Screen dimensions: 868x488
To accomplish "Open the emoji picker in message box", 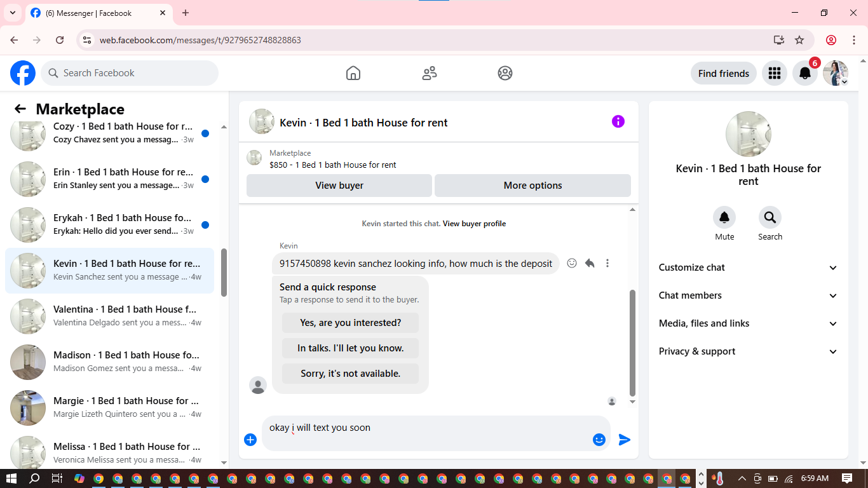I will click(x=599, y=440).
